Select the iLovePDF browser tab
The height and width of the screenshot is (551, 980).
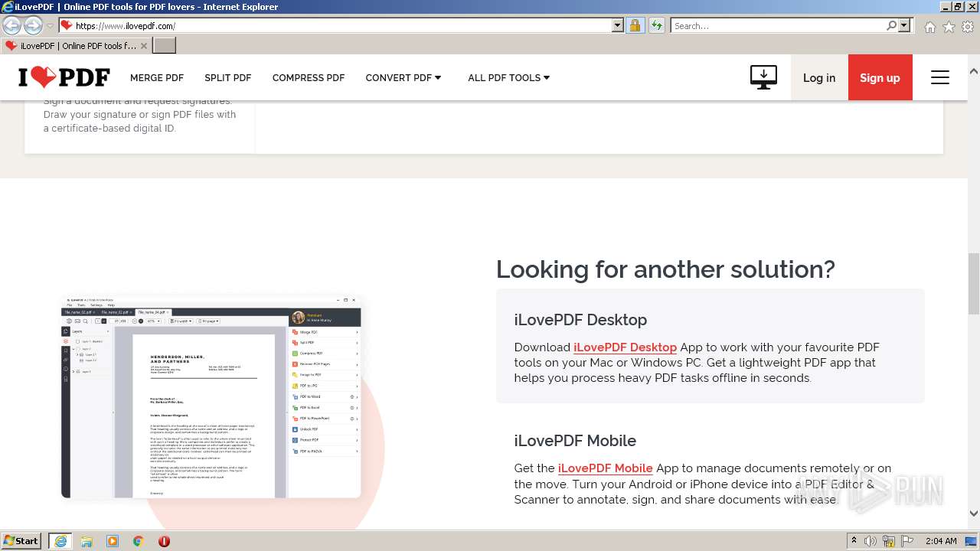[76, 46]
